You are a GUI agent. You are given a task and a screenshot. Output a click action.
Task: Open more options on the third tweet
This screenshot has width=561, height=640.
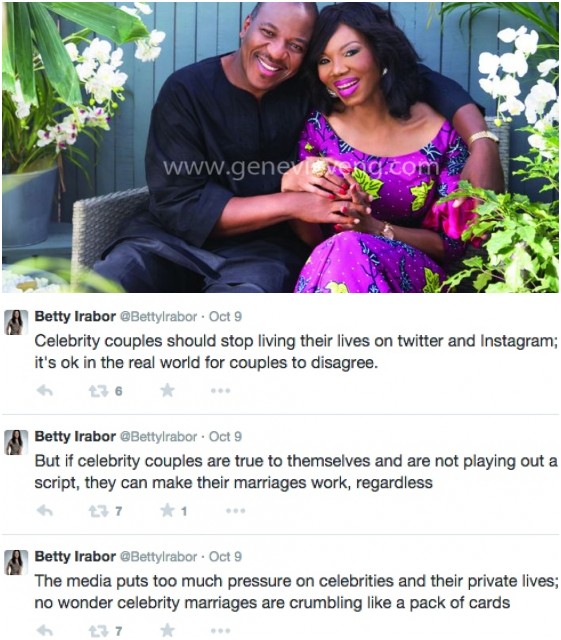pos(220,631)
